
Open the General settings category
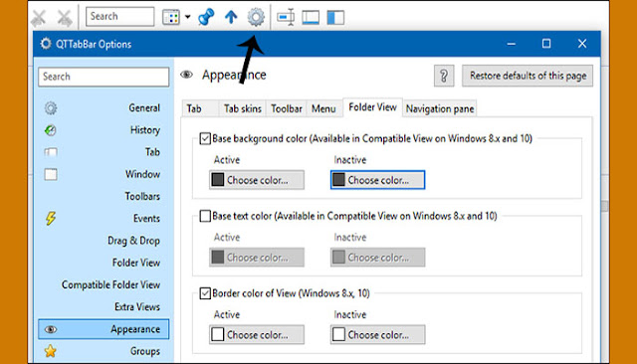click(x=144, y=108)
